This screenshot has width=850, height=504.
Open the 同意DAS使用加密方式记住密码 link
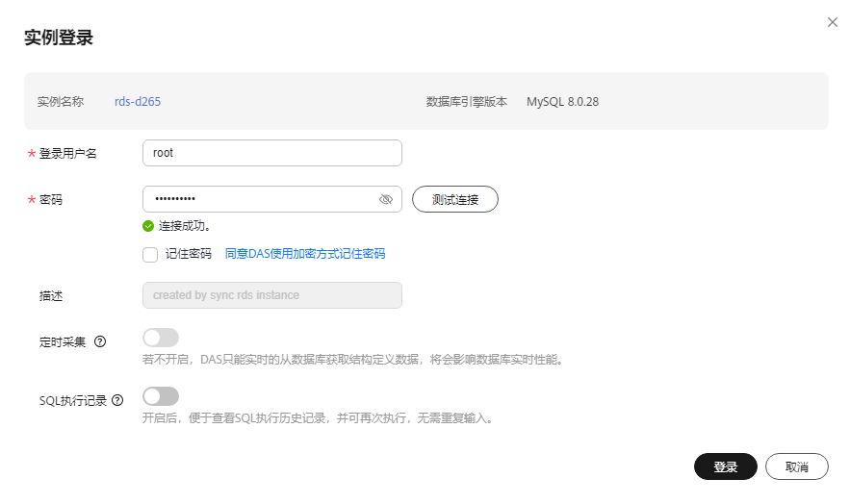(304, 254)
